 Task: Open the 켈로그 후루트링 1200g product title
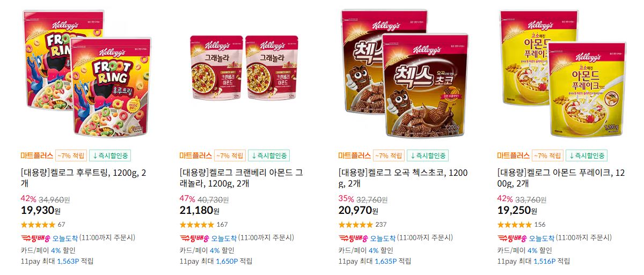point(84,179)
